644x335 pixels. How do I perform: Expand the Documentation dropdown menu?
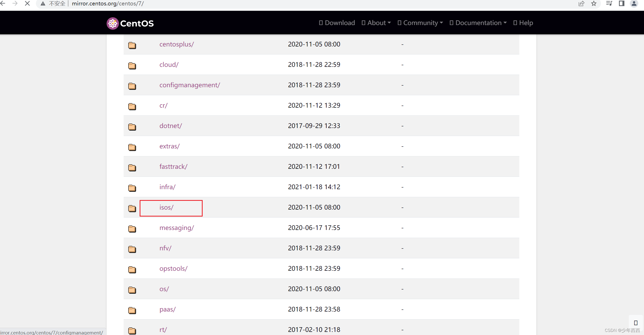pyautogui.click(x=478, y=23)
